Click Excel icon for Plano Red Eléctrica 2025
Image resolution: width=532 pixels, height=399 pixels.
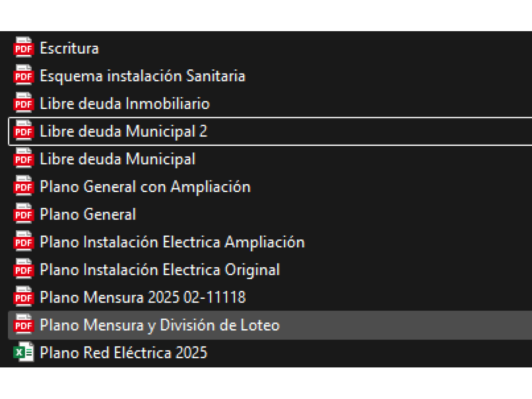(23, 353)
